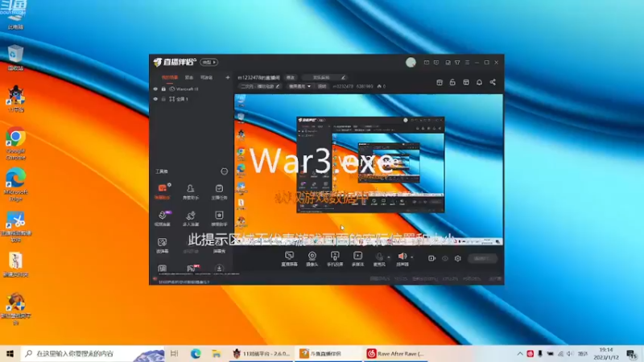
Task: Switch to the second scene tab
Action: 189,77
